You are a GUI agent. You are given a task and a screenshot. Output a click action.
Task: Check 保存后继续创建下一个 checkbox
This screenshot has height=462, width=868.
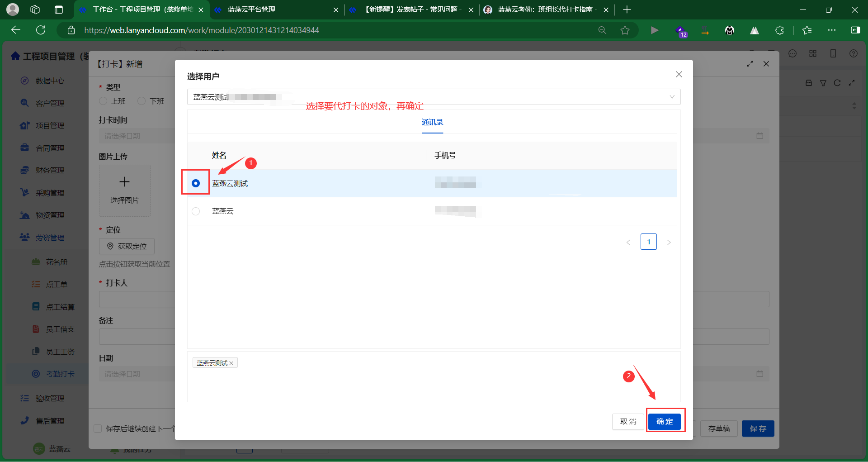click(x=98, y=429)
